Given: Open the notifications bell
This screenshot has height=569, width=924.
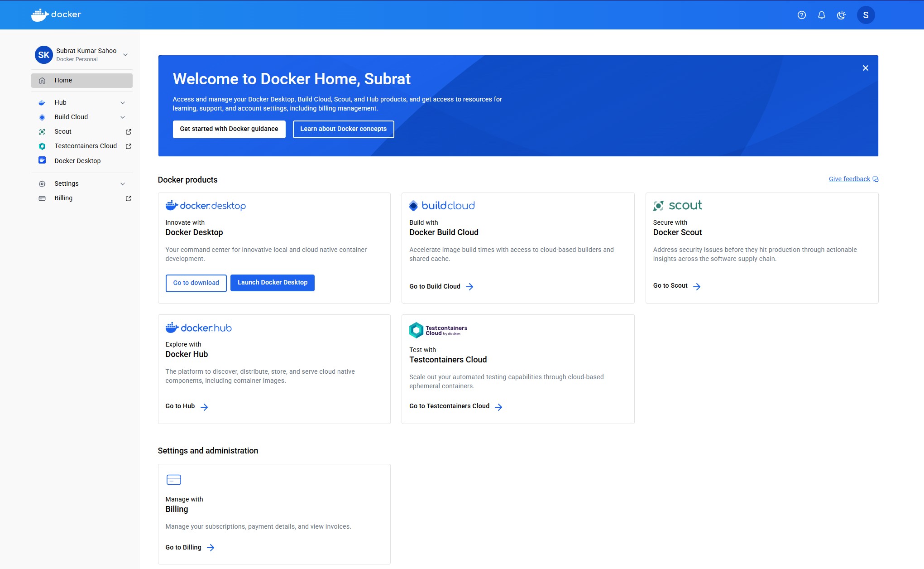Looking at the screenshot, I should (x=821, y=15).
